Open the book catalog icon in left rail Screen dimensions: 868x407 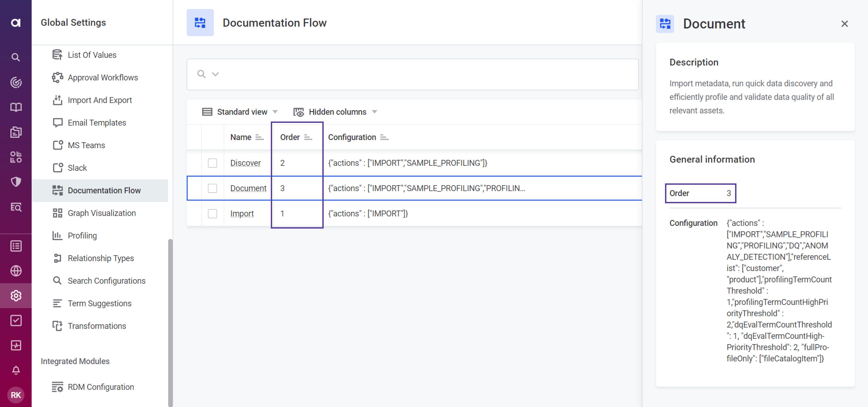16,107
